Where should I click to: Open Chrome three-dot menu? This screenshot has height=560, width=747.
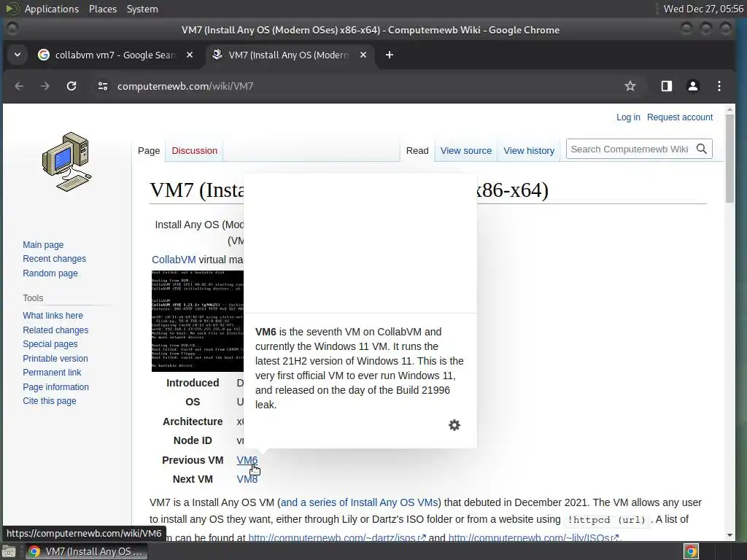[719, 86]
